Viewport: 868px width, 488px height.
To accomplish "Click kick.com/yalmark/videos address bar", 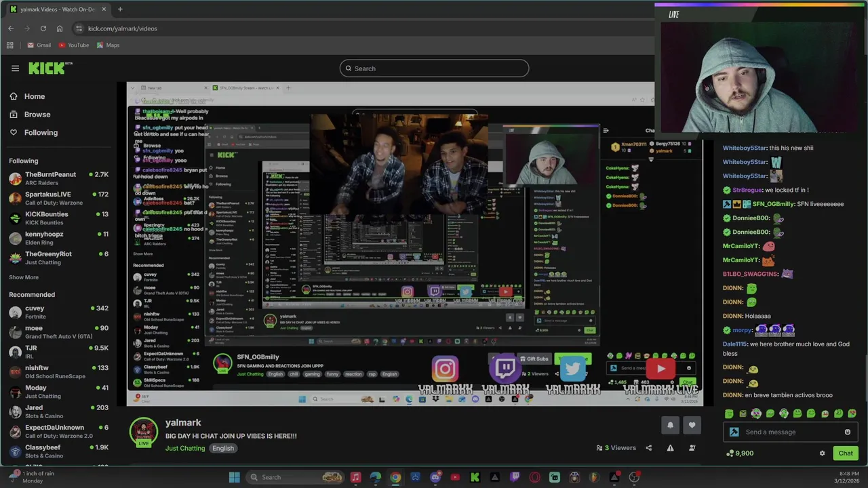I will tap(122, 28).
